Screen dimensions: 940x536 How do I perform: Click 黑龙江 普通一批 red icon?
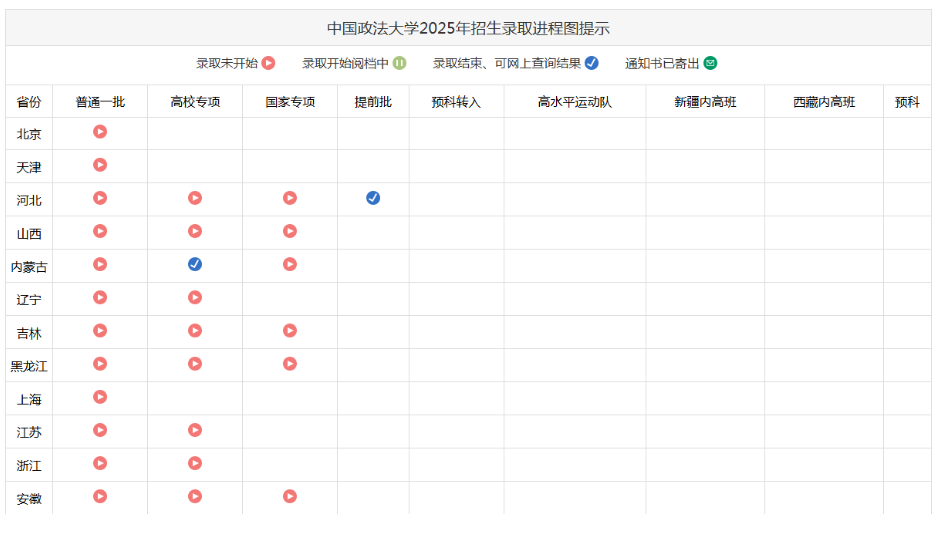(x=100, y=364)
